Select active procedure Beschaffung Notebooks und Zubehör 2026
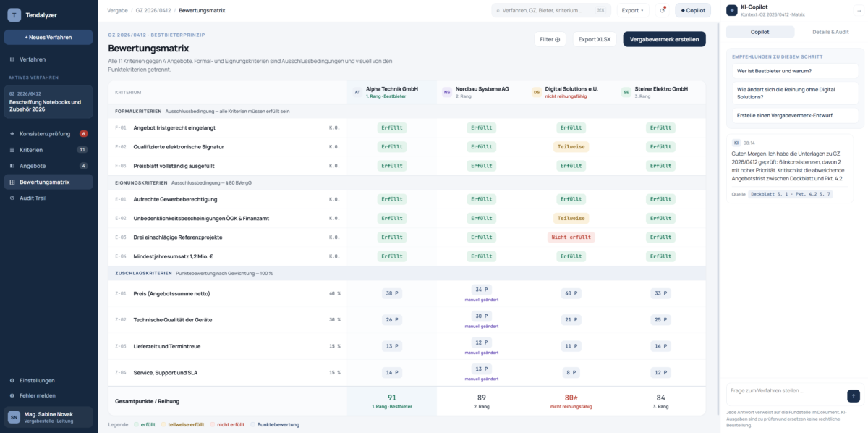Image resolution: width=868 pixels, height=433 pixels. click(48, 101)
